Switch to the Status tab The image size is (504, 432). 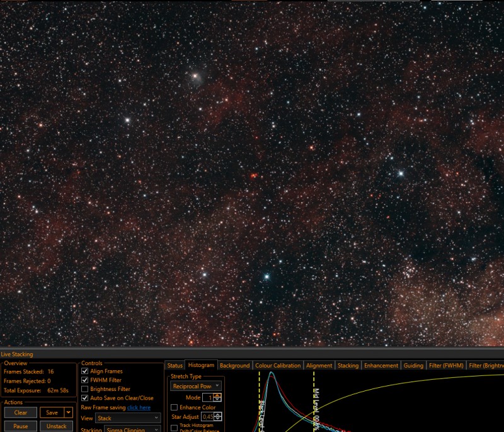coord(175,365)
